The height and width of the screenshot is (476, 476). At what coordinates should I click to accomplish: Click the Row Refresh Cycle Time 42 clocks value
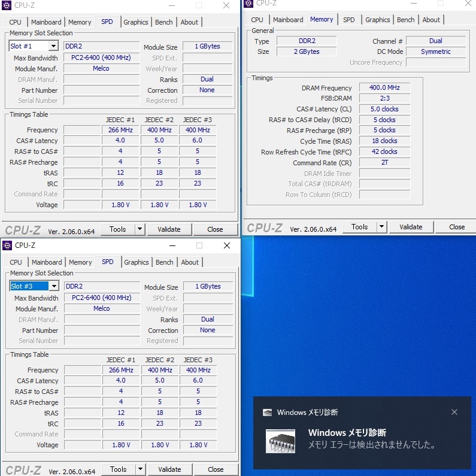pos(384,152)
